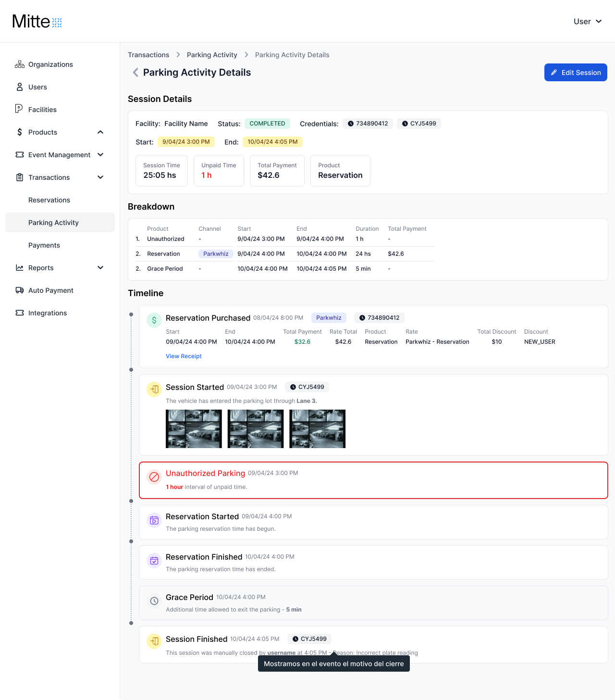Viewport: 615px width, 700px height.
Task: Open the View Receipt link
Action: [184, 356]
